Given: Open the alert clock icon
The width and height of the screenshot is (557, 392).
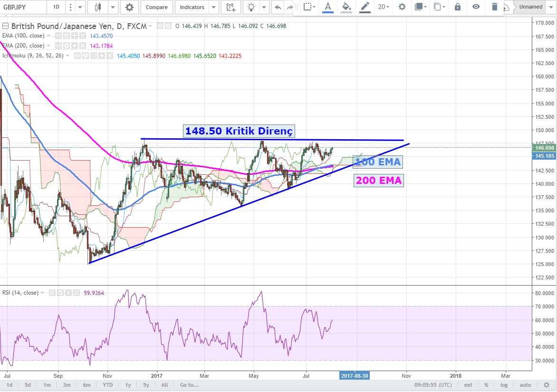Looking at the screenshot, I should (230, 7).
